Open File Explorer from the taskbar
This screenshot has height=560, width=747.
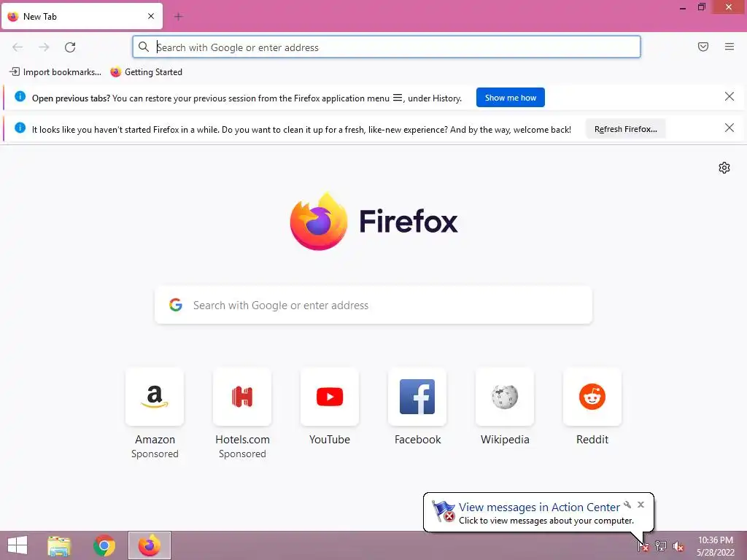click(59, 545)
